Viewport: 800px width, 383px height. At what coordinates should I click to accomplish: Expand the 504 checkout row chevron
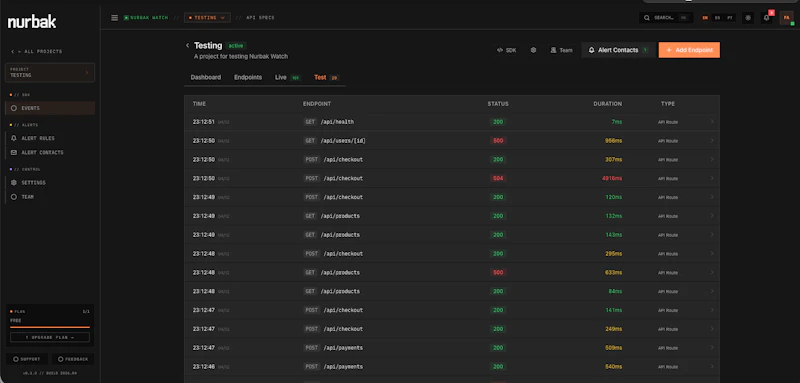(x=712, y=178)
